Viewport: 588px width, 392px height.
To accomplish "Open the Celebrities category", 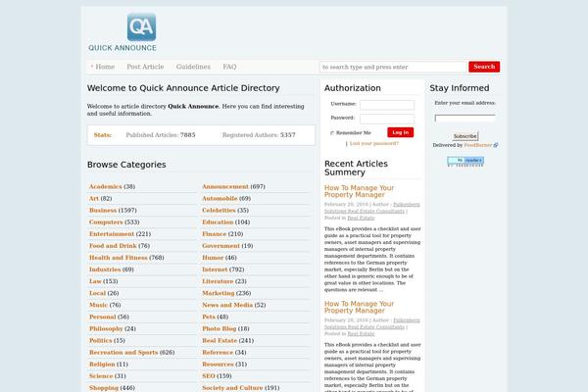I will (x=219, y=211).
